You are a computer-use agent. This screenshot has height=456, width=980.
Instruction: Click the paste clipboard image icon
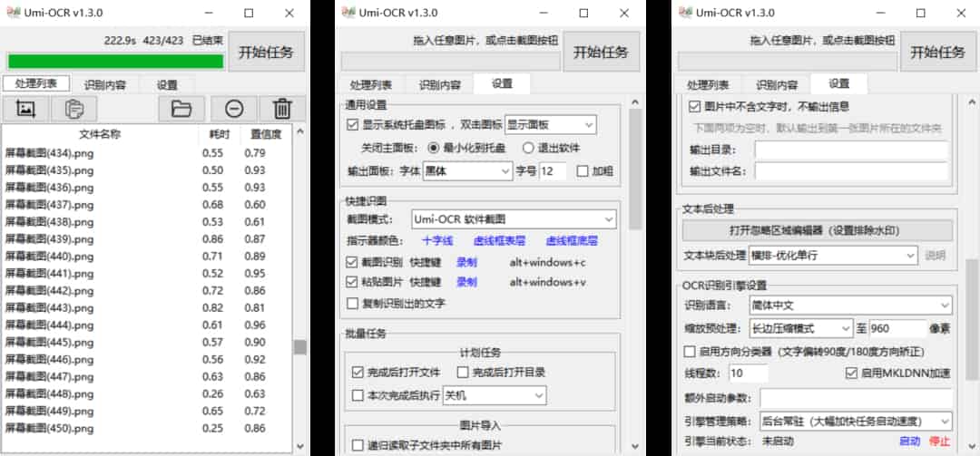pyautogui.click(x=73, y=109)
